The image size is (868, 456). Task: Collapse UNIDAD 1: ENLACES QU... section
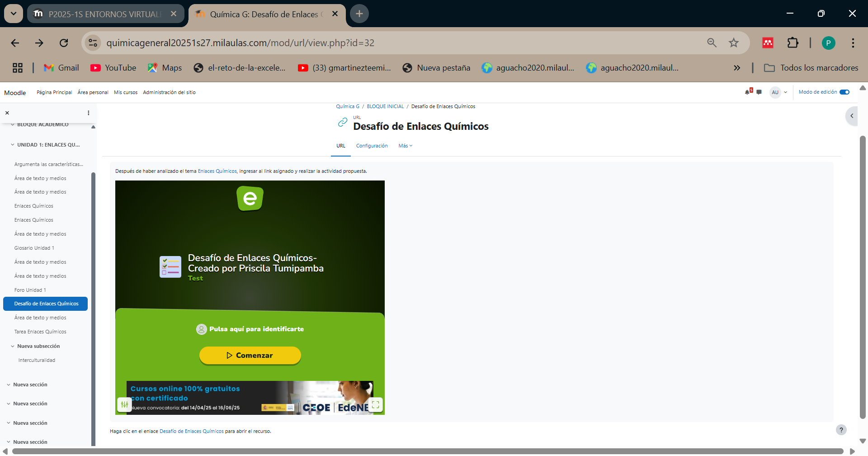pyautogui.click(x=13, y=145)
